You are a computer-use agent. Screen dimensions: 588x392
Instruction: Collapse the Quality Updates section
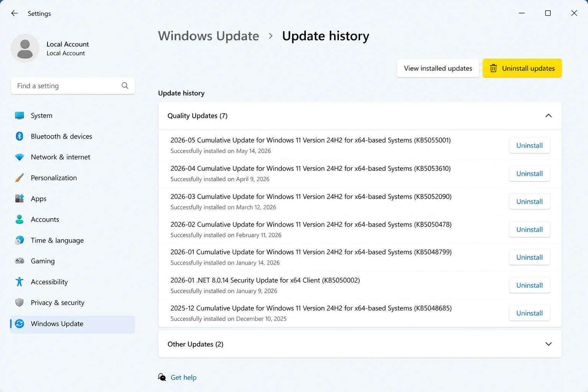pos(549,116)
